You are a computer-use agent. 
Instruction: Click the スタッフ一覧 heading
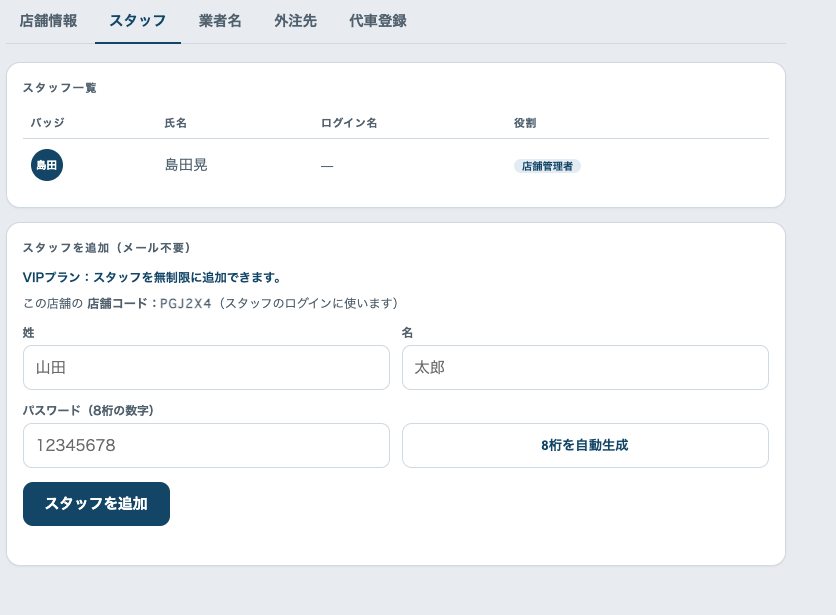click(x=59, y=88)
